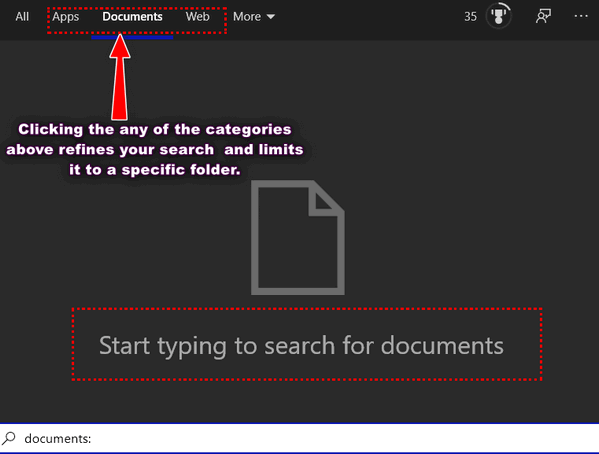The width and height of the screenshot is (599, 454).
Task: Select the Documents tab
Action: [x=132, y=16]
